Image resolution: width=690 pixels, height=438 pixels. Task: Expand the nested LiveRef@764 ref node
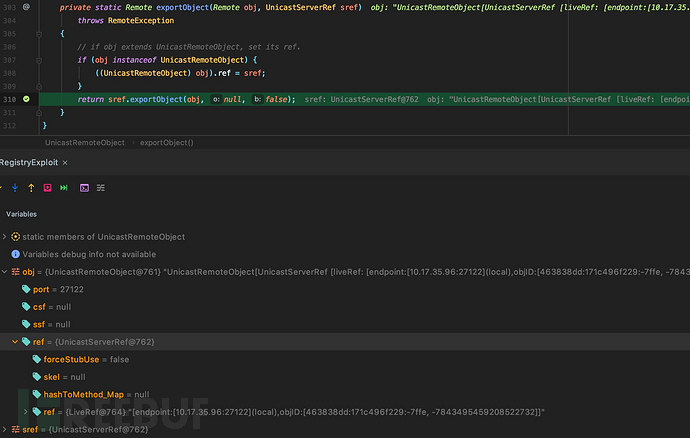point(25,412)
